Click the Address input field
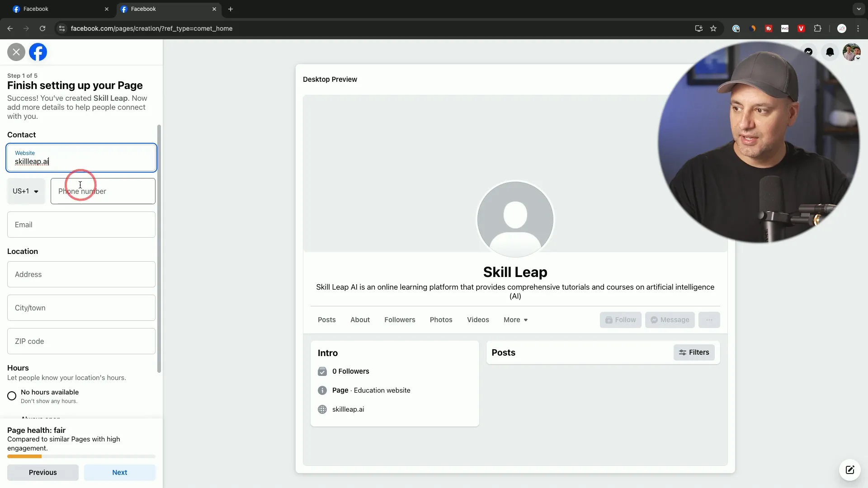This screenshot has width=868, height=488. point(81,274)
